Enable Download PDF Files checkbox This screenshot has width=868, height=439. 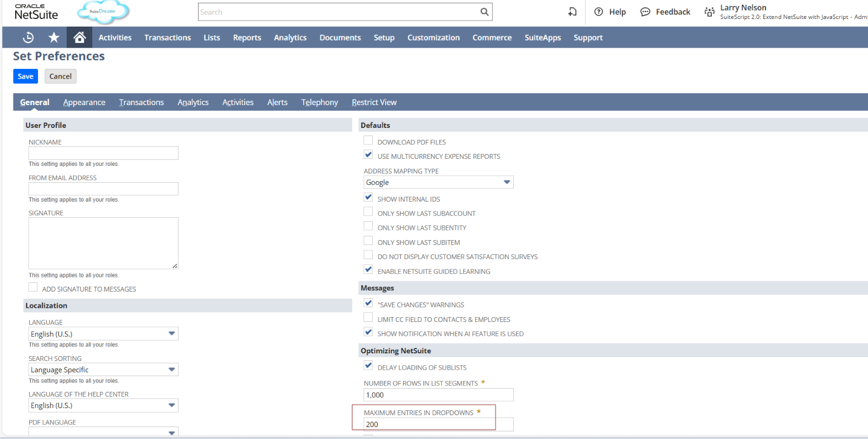coord(368,140)
